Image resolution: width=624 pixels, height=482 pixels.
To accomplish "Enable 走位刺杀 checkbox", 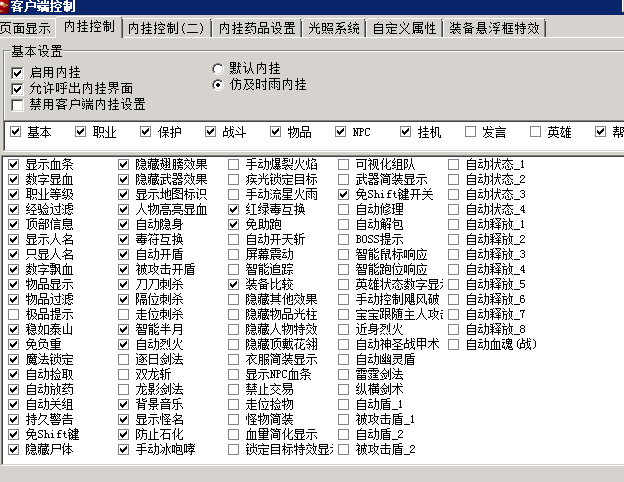I will (x=123, y=314).
